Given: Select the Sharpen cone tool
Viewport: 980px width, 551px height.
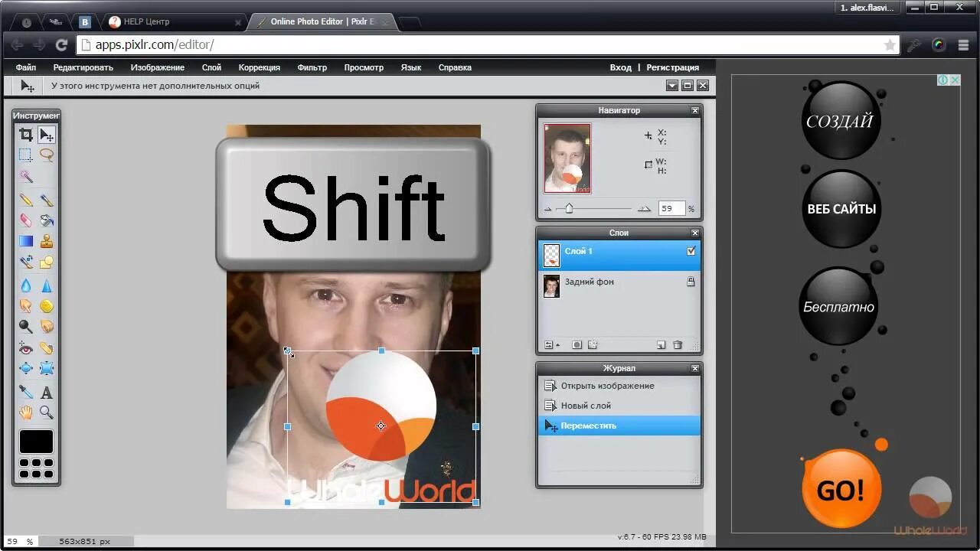Looking at the screenshot, I should 47,285.
